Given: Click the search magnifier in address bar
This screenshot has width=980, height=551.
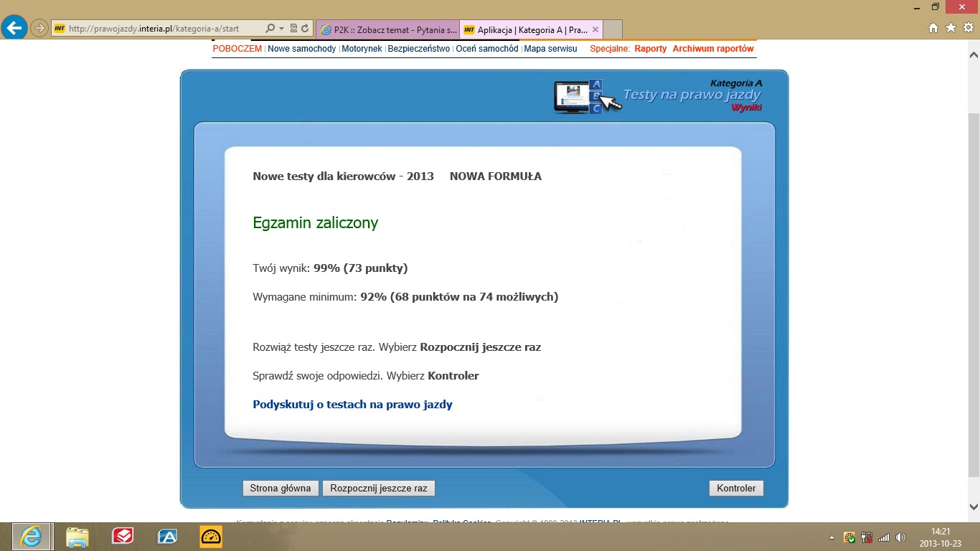Looking at the screenshot, I should (270, 29).
